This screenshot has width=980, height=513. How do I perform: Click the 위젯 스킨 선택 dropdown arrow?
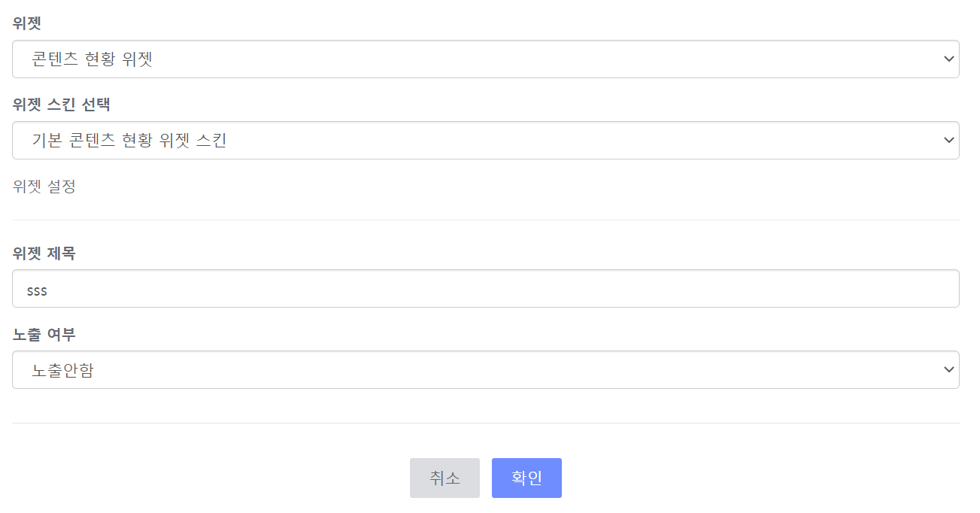(x=947, y=140)
